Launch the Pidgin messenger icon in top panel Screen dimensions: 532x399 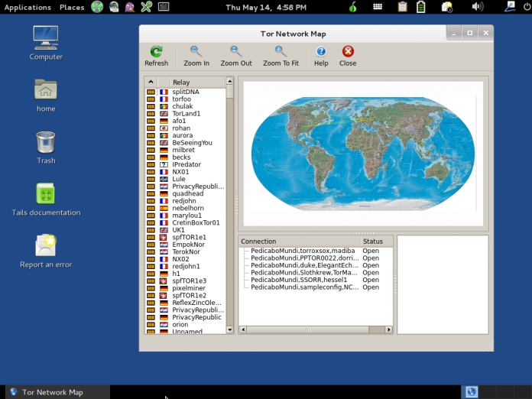[130, 7]
